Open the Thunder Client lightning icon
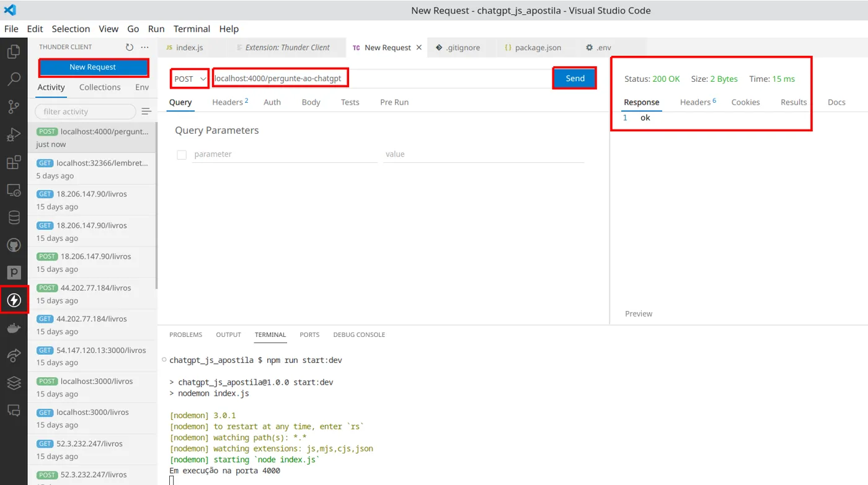Viewport: 868px width, 485px height. (14, 300)
